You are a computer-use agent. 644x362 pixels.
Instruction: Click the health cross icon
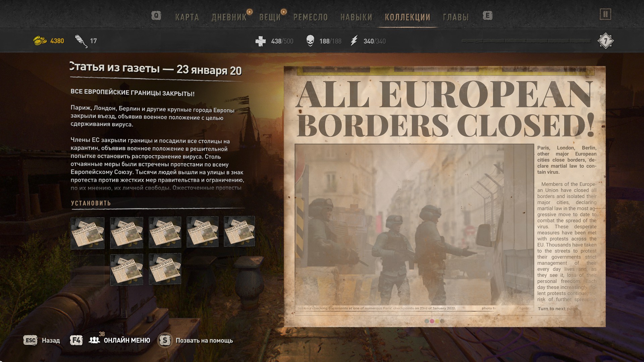[x=261, y=41]
